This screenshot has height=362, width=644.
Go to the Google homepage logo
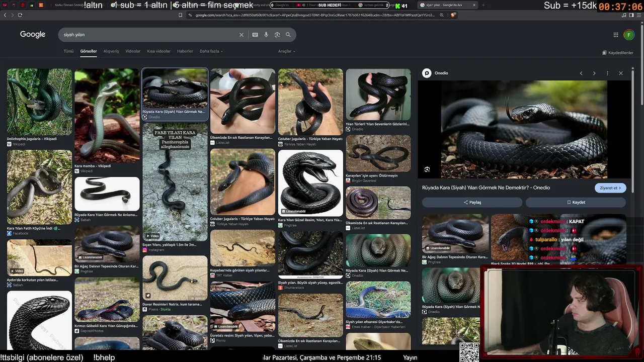coord(33,34)
